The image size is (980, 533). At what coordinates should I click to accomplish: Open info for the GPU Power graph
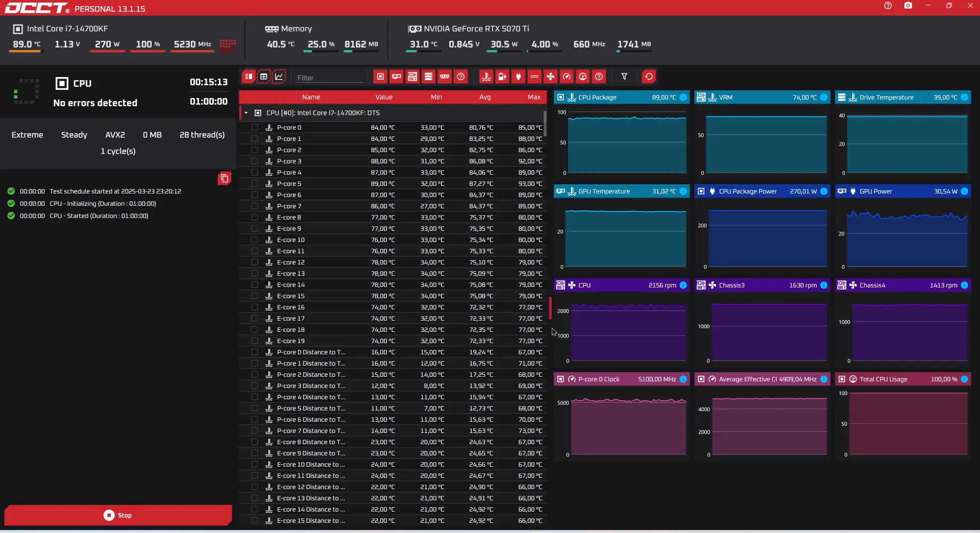(964, 191)
